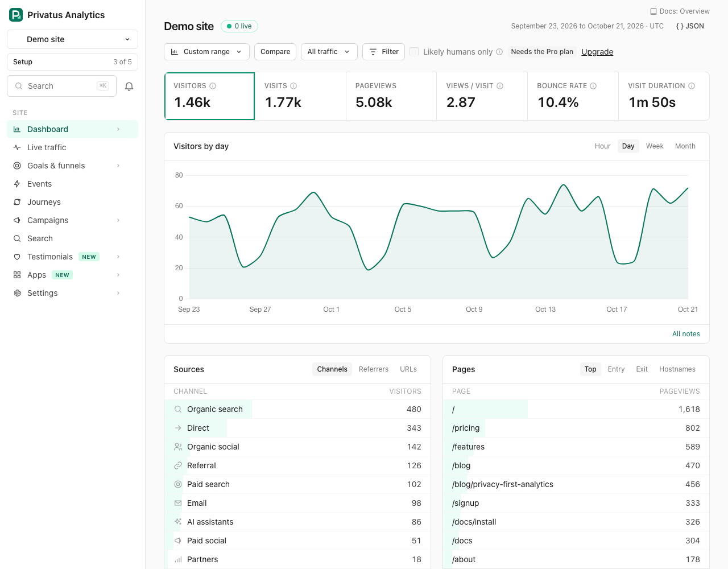The height and width of the screenshot is (569, 728).
Task: Open notifications bell icon
Action: [129, 86]
